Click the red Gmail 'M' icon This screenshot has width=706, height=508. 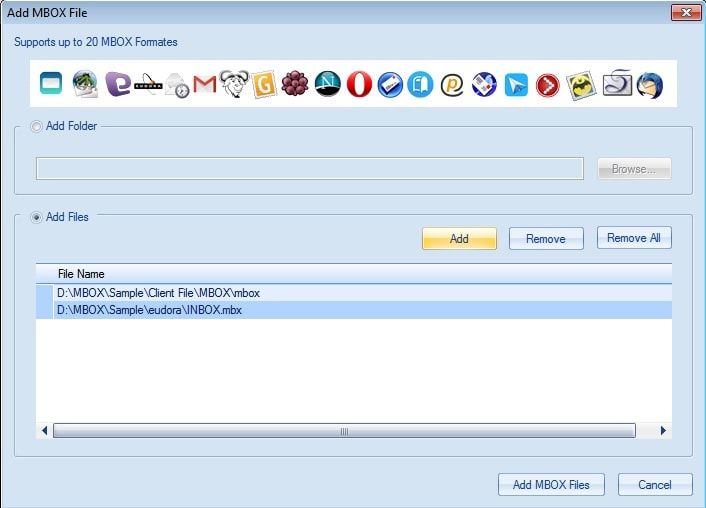tap(205, 84)
